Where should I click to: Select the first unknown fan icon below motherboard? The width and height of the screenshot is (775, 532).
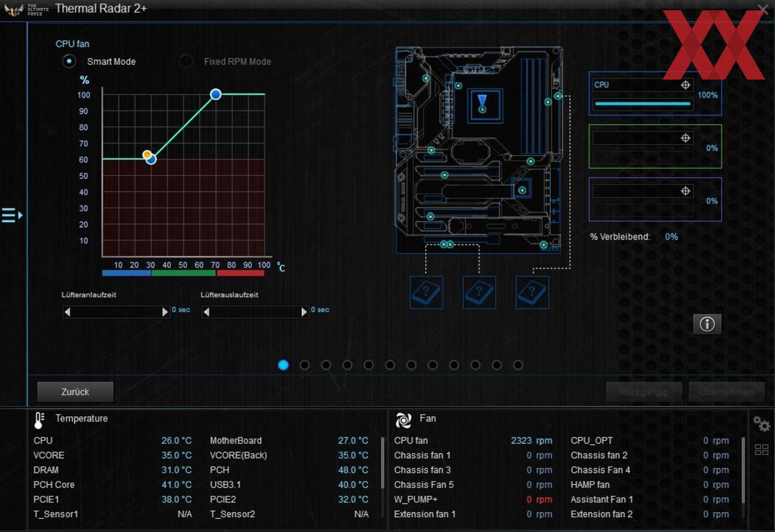click(426, 292)
